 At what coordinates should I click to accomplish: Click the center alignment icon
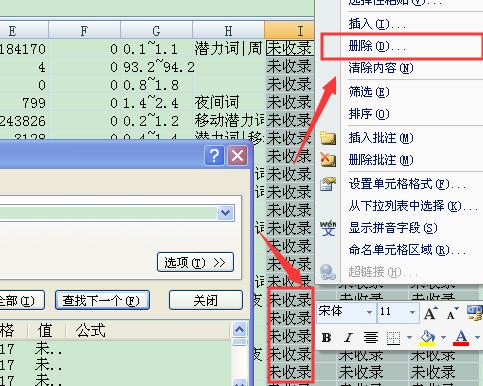[371, 338]
